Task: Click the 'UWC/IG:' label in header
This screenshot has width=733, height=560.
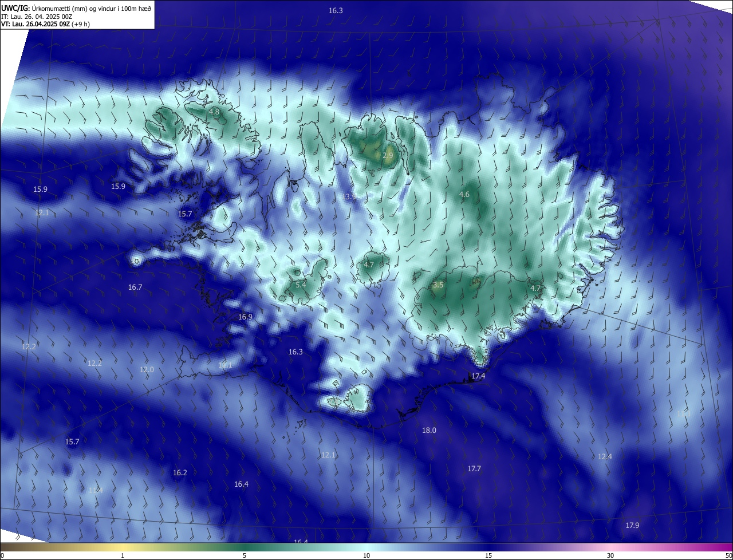Action: (x=15, y=8)
